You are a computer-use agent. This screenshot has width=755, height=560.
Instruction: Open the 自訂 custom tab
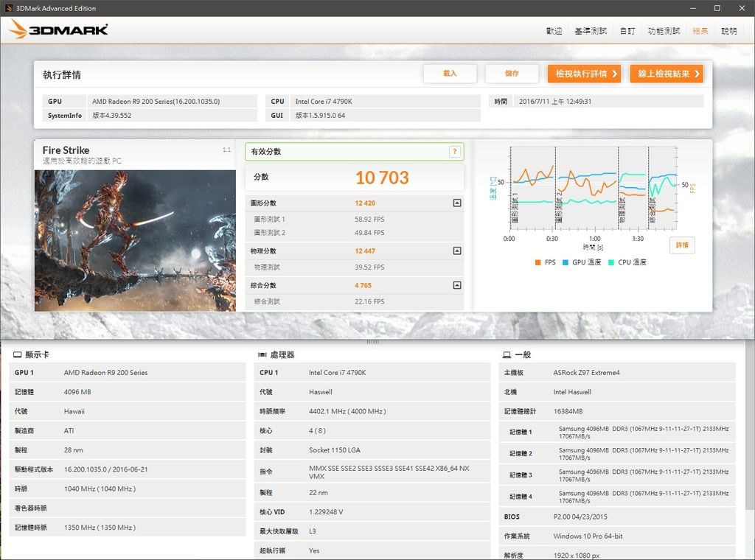point(627,31)
